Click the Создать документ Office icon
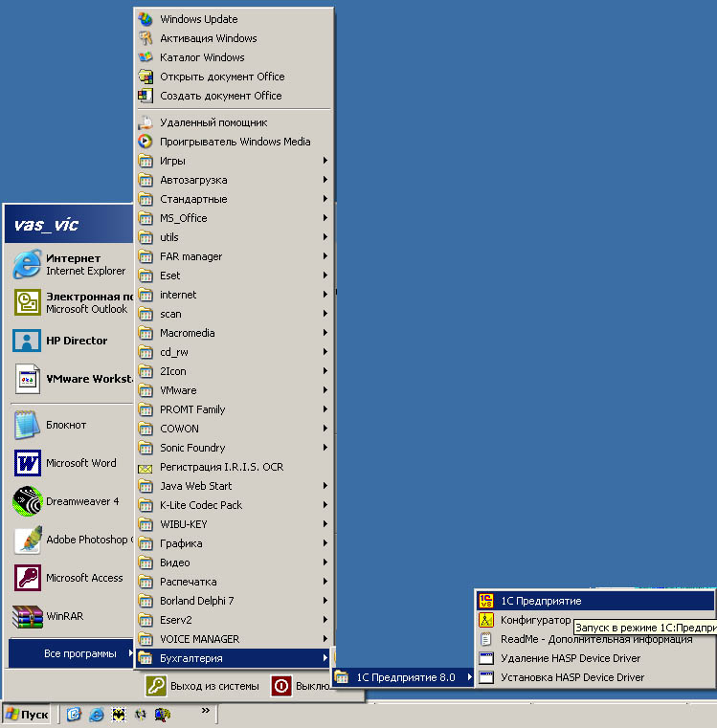 pos(146,96)
